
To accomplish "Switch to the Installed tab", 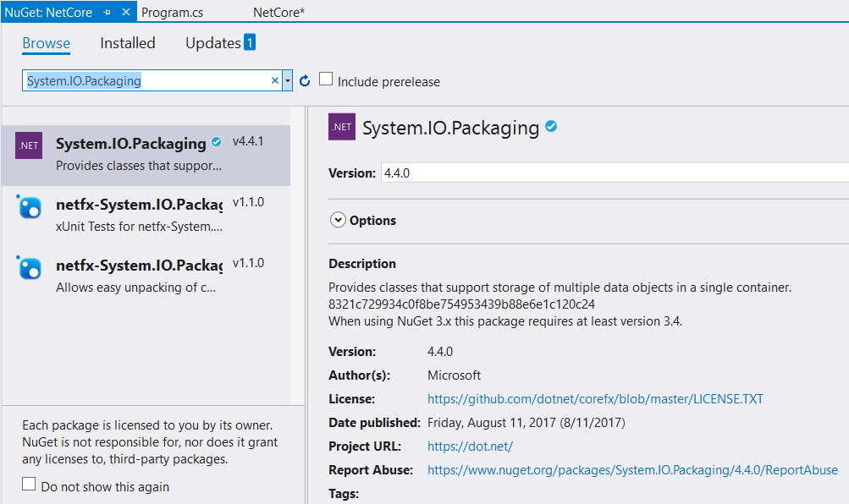I will point(127,43).
